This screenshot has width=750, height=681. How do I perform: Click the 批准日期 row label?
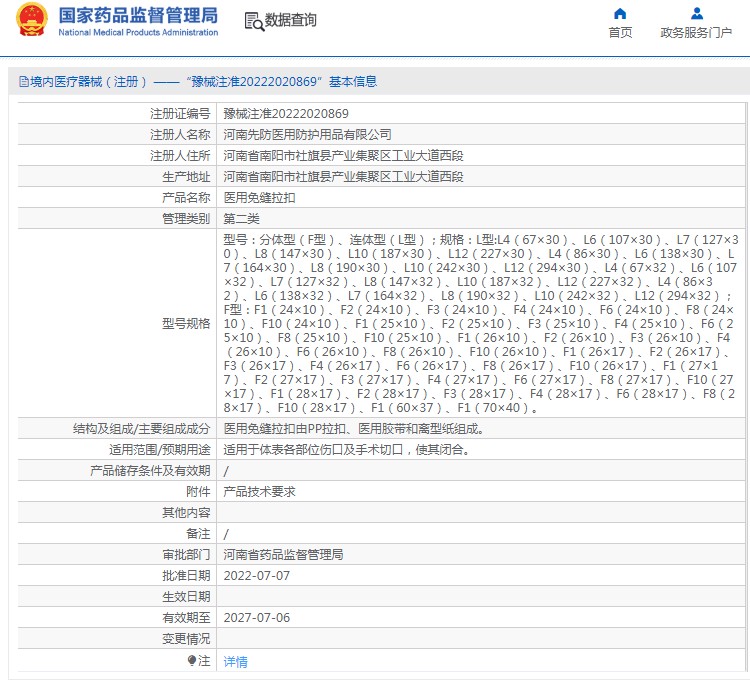point(186,576)
